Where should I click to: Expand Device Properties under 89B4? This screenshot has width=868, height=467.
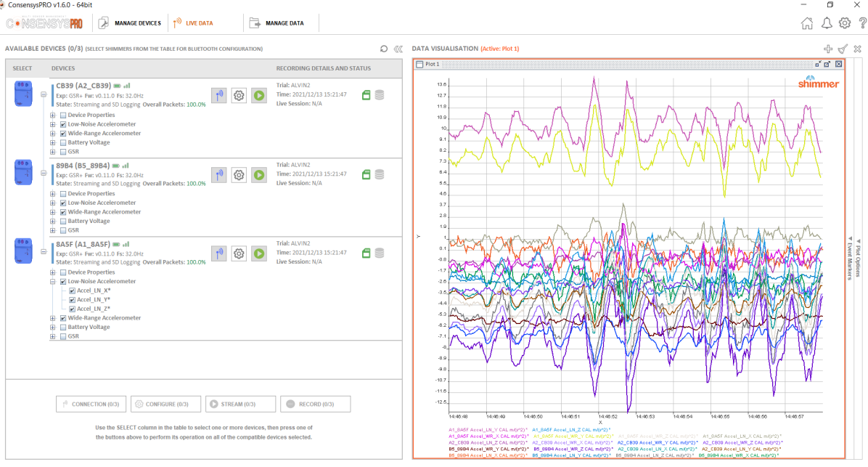tap(53, 194)
